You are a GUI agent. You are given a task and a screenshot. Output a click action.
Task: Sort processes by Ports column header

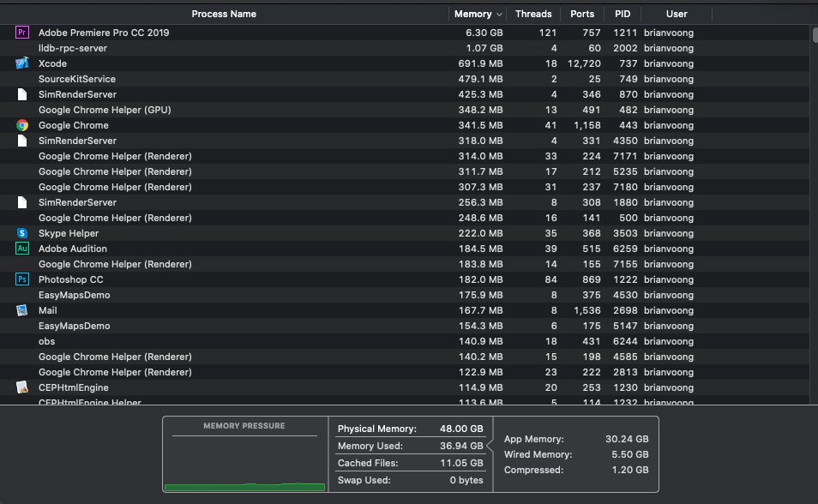(x=582, y=14)
